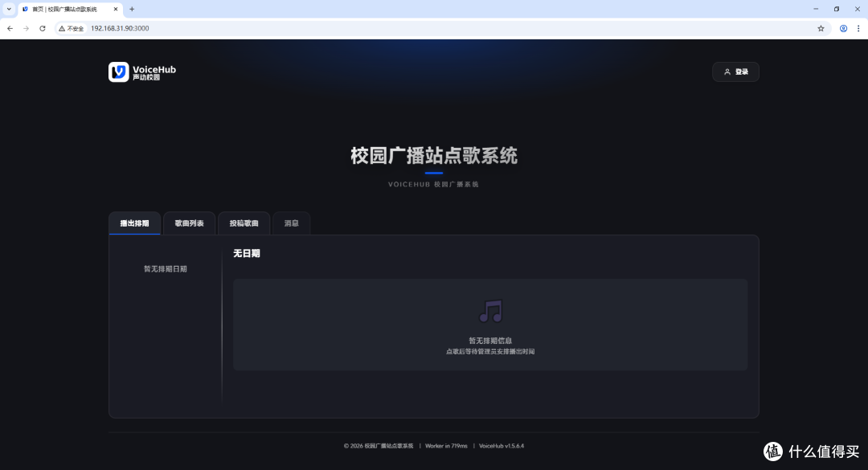The height and width of the screenshot is (470, 868).
Task: Switch to the 歌曲列表 tab
Action: coord(190,223)
